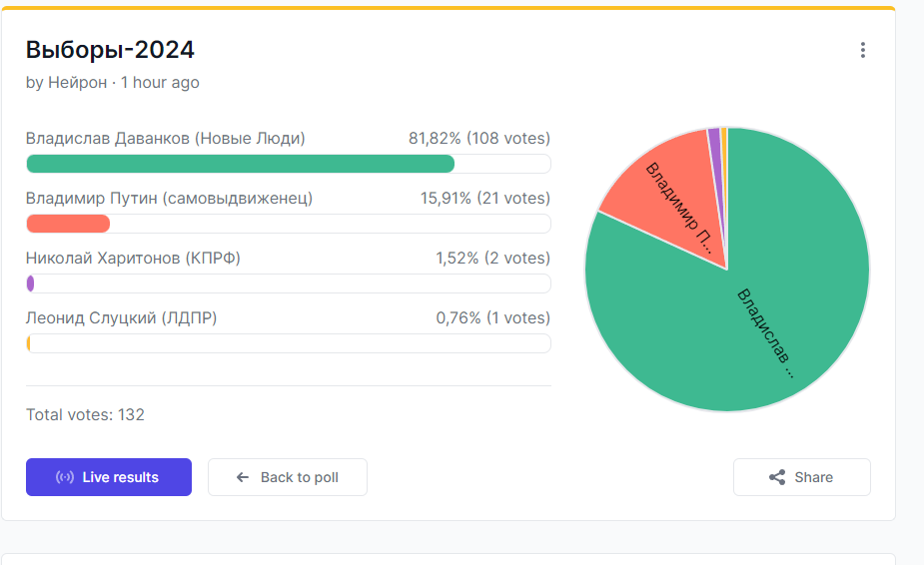This screenshot has height=565, width=924.
Task: Click the poll author name Нейрон
Action: coord(78,83)
